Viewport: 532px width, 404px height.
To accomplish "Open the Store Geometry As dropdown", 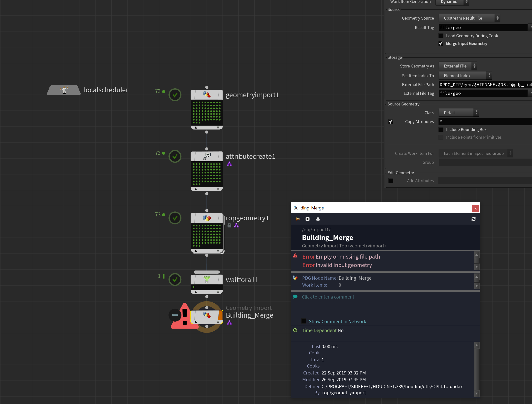I will pyautogui.click(x=458, y=66).
